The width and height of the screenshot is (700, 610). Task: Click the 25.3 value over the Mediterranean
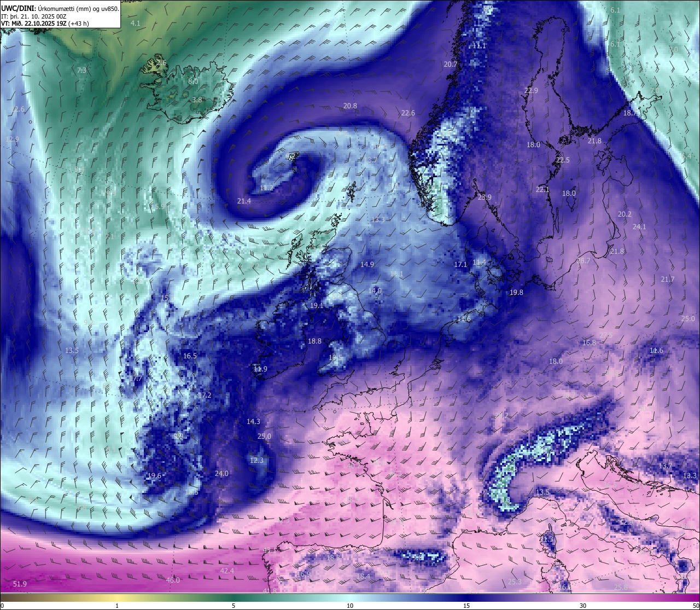515,582
